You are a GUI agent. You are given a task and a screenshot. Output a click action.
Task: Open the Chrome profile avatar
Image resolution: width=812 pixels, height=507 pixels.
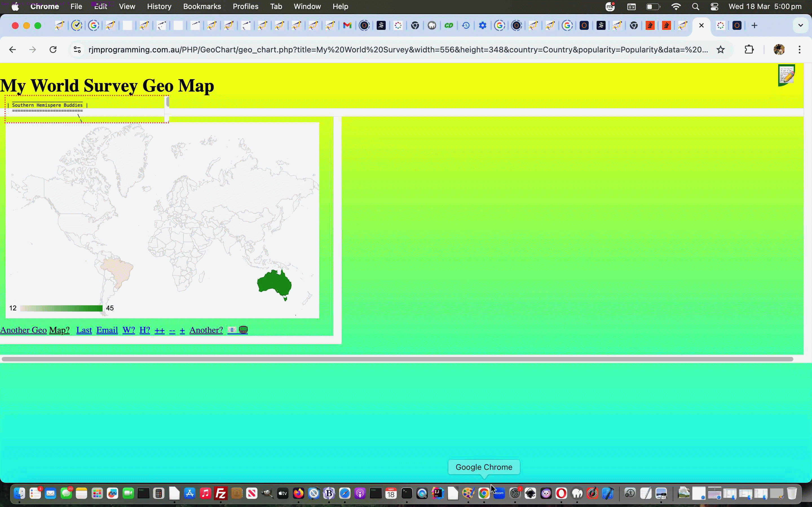click(x=779, y=49)
